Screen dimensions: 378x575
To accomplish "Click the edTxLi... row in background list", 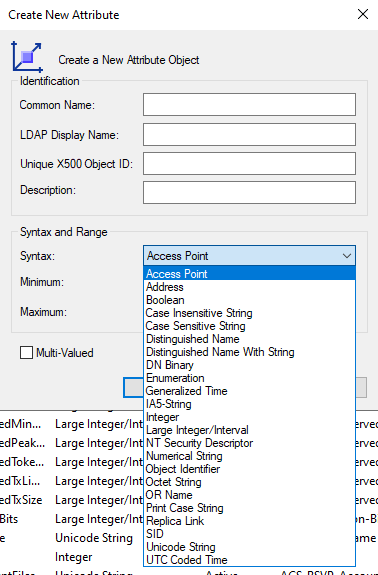I will (x=20, y=481).
